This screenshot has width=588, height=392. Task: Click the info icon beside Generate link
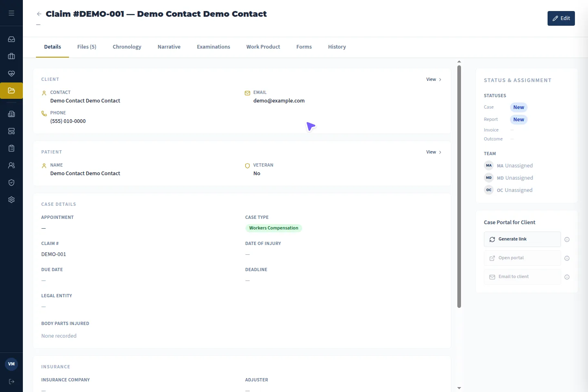tap(567, 240)
